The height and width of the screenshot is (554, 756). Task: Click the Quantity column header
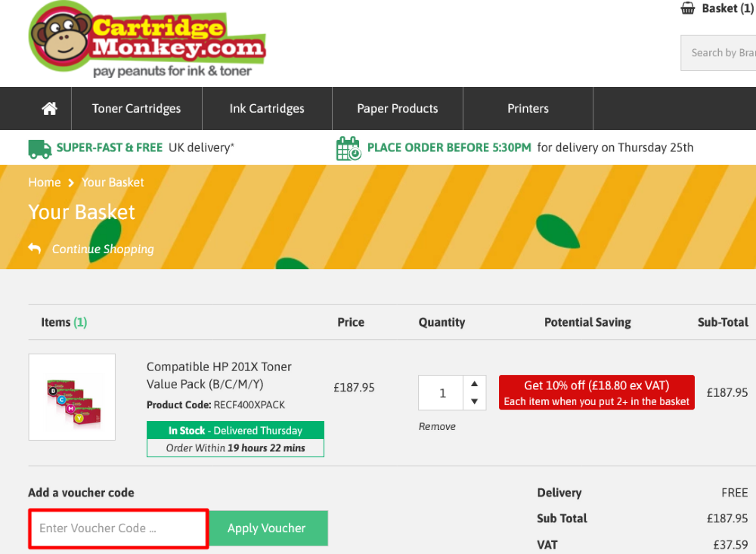[x=442, y=322]
